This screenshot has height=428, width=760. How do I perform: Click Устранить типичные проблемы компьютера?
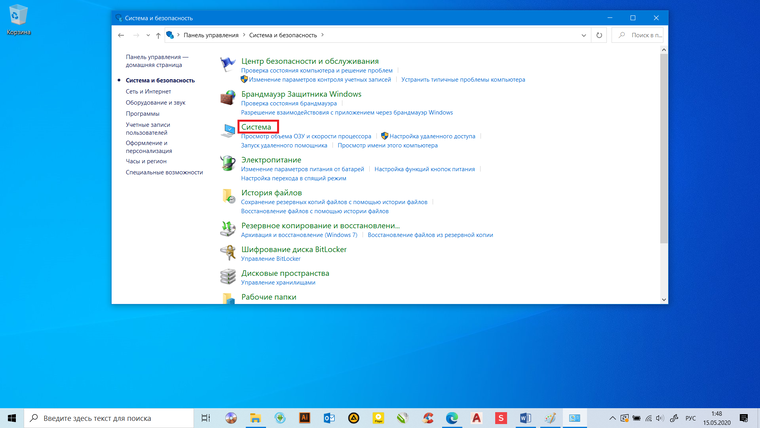coord(463,79)
